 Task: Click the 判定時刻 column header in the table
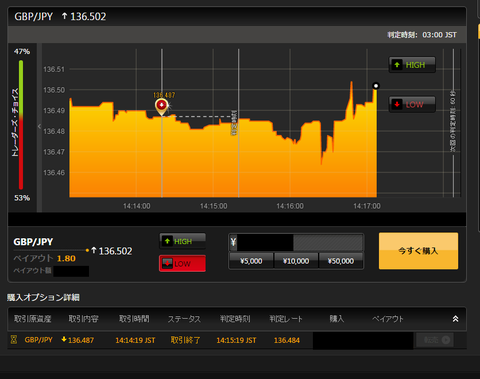point(235,319)
